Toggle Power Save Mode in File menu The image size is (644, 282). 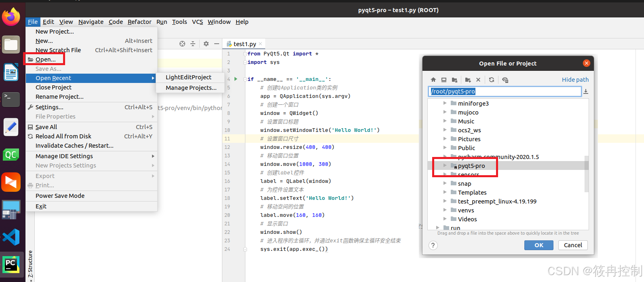point(91,196)
